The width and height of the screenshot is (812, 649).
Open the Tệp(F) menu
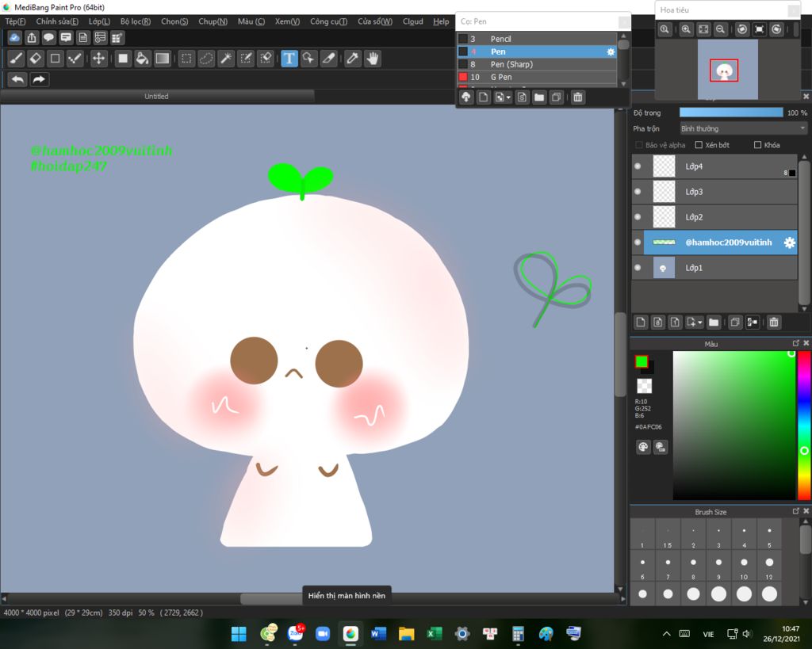(15, 21)
